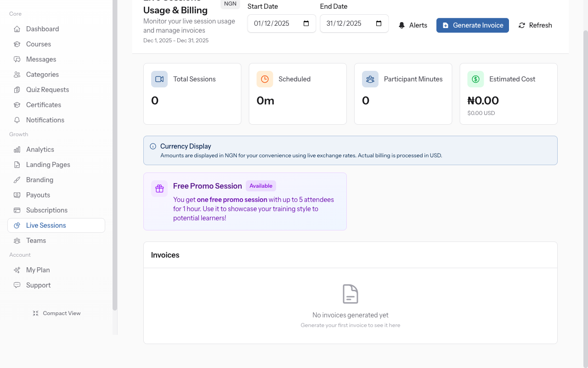Click the Dashboard home icon in sidebar
This screenshot has width=588, height=368.
pyautogui.click(x=17, y=29)
